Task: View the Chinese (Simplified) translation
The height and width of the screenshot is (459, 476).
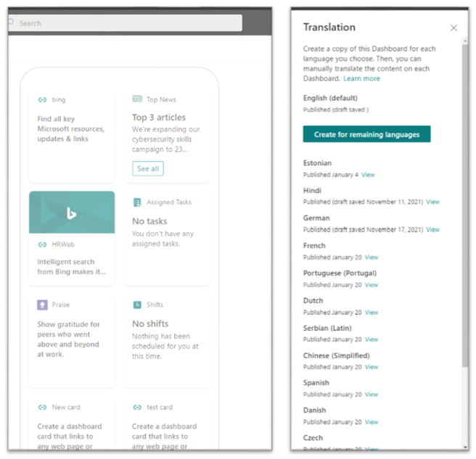Action: click(x=372, y=367)
